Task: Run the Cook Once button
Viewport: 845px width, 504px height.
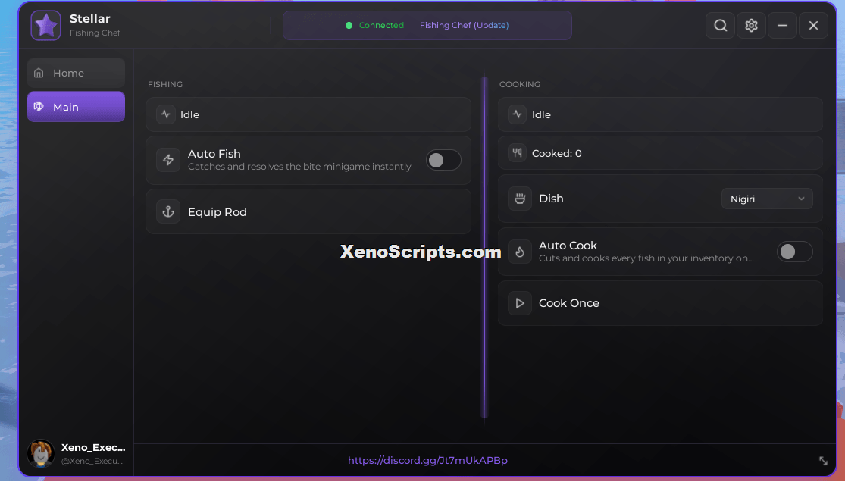Action: tap(660, 303)
